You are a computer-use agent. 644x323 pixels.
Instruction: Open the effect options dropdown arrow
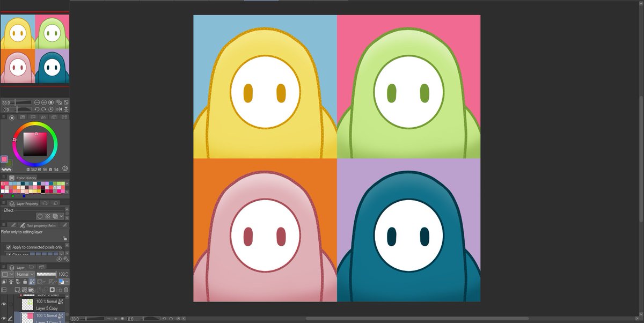coord(61,216)
